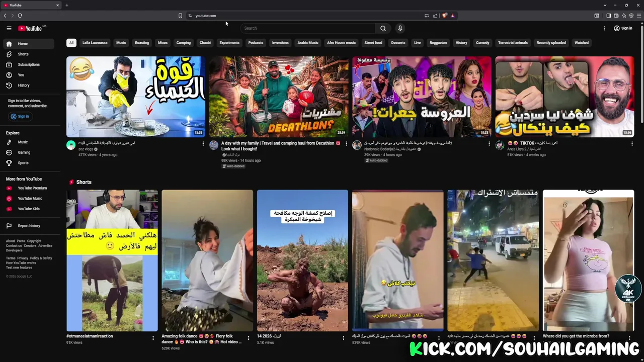Open YouTube Music link
The image size is (644, 362).
pos(28,199)
